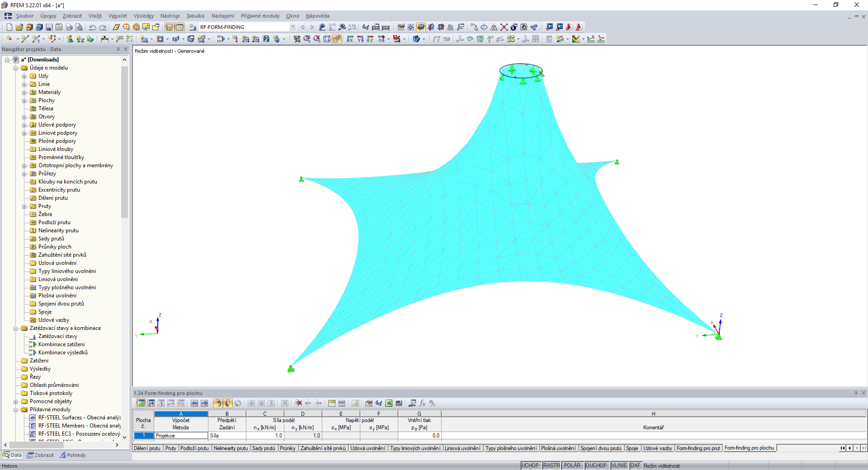Click the show results eye icon
Screen dimensions: 868x470
click(x=342, y=27)
